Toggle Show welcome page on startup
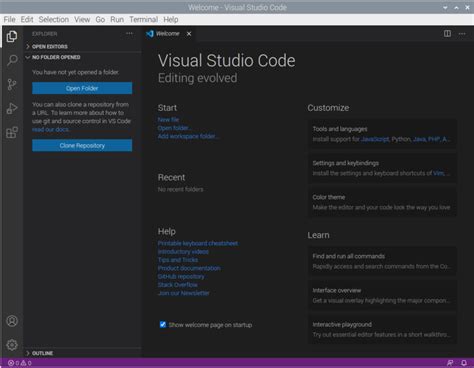The width and height of the screenshot is (474, 368). pyautogui.click(x=163, y=324)
